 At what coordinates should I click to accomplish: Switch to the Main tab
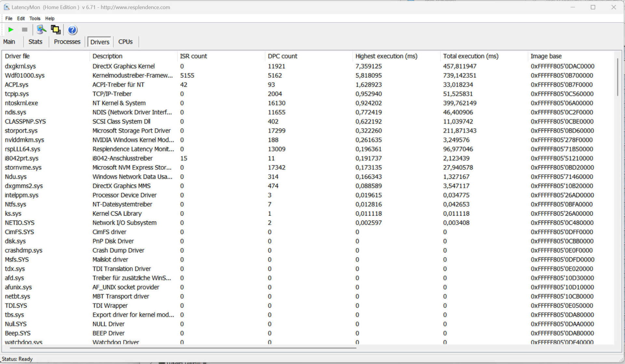9,42
